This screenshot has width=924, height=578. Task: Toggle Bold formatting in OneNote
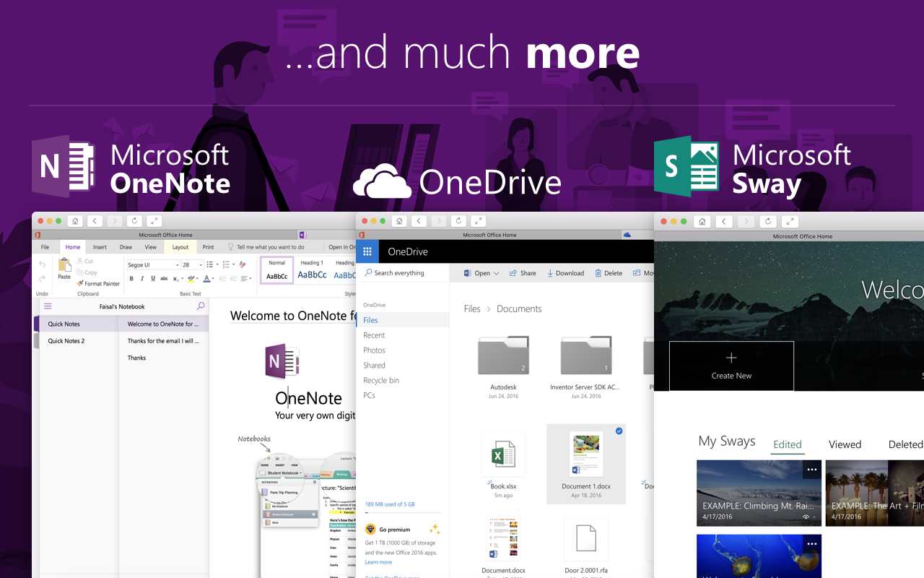[131, 279]
